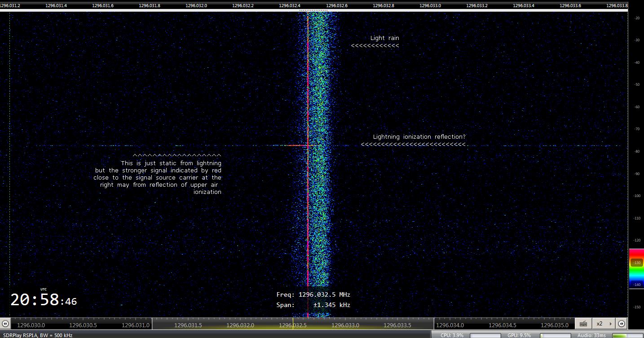
Task: Click the scroll-left arrow on frequency bar
Action: [x=5, y=324]
